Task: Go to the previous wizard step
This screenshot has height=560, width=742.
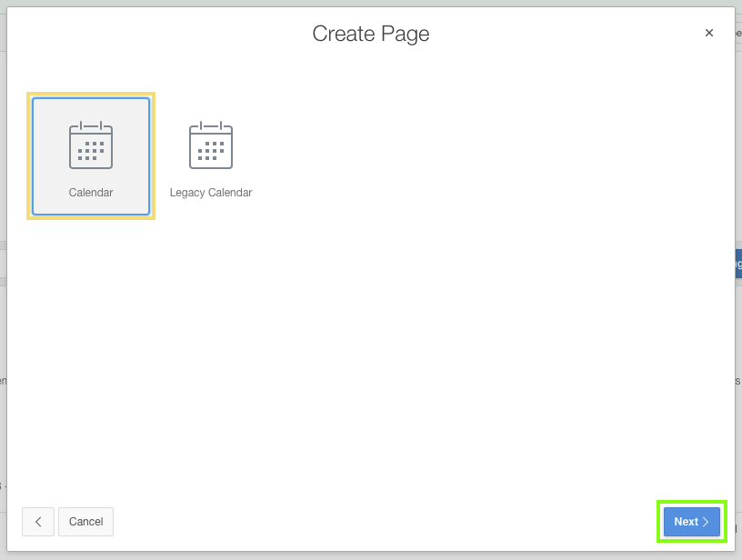Action: tap(38, 522)
